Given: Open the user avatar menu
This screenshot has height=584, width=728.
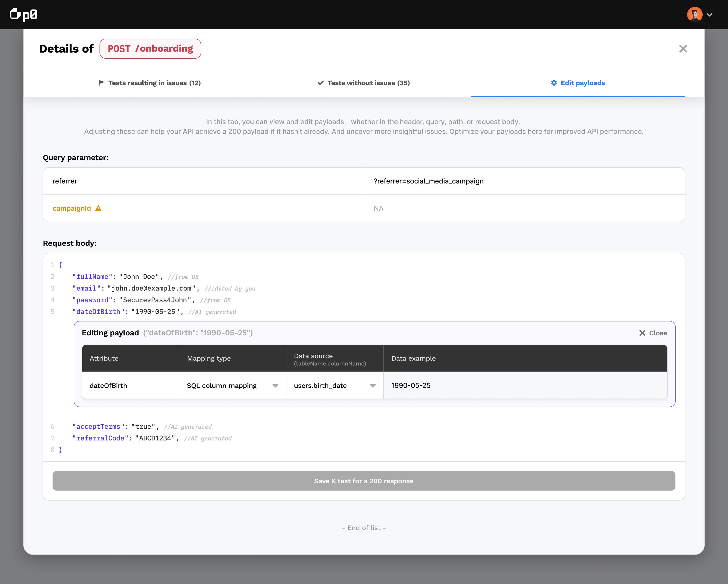Looking at the screenshot, I should tap(695, 15).
